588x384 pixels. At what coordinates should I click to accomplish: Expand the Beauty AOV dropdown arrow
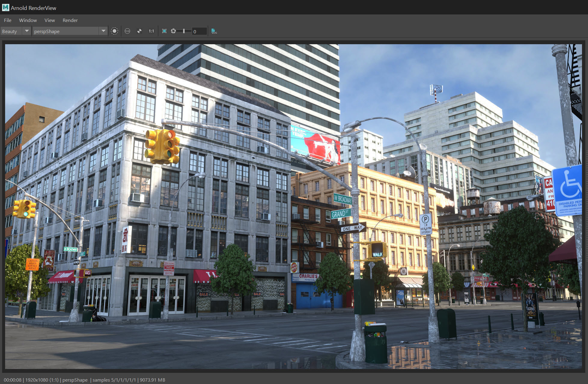(x=27, y=31)
